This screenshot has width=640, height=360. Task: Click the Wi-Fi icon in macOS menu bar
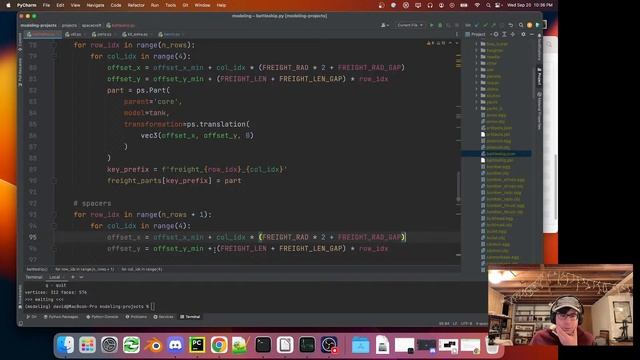pos(477,5)
